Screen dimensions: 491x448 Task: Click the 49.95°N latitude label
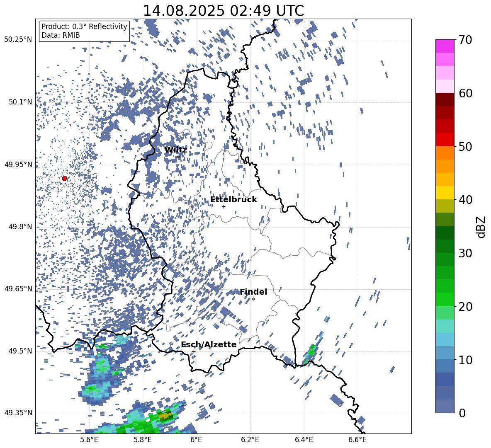[18, 165]
